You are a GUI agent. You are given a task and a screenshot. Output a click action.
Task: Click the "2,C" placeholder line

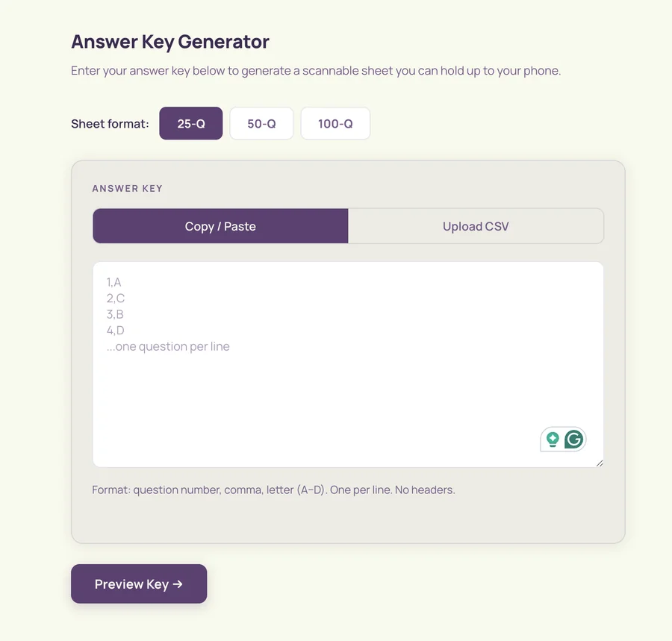pos(115,298)
